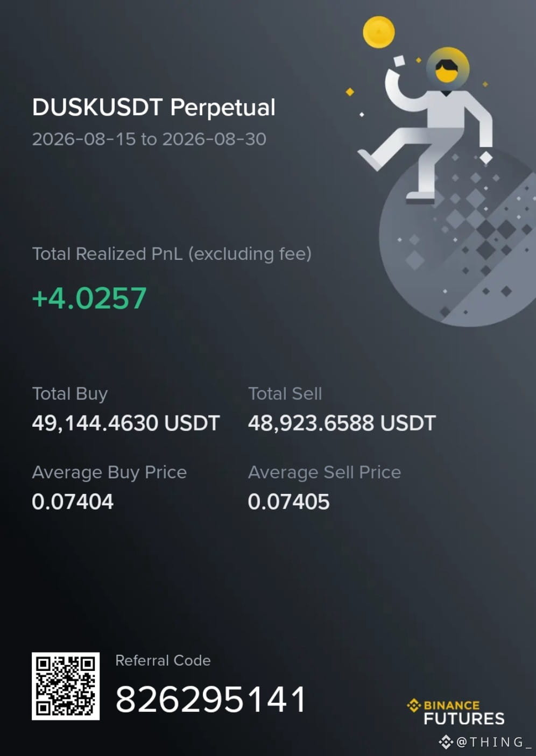
Task: Click the Average Sell Price value 0.07405
Action: 288,501
